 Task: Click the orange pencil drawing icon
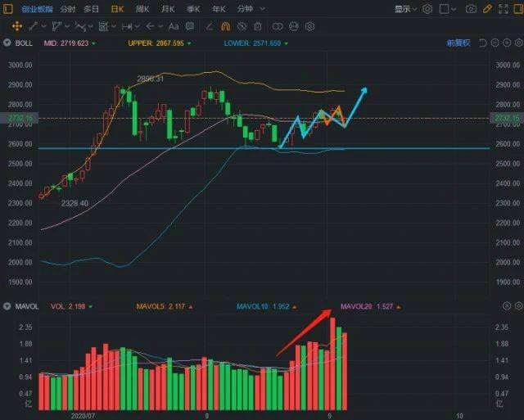[x=487, y=9]
